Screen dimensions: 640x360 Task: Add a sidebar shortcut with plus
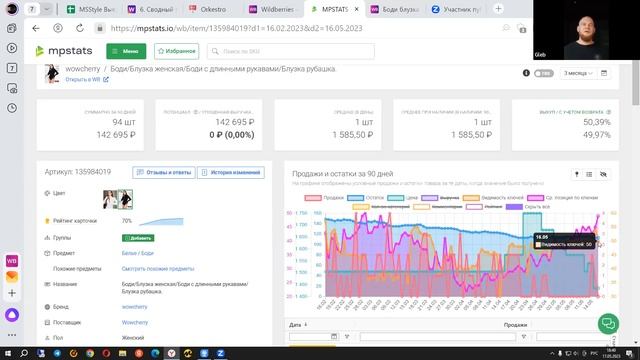click(12, 293)
